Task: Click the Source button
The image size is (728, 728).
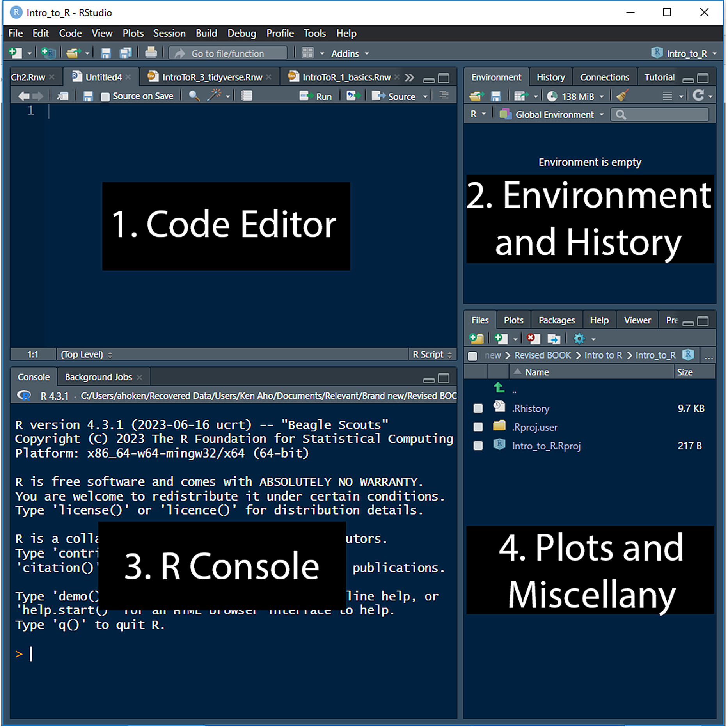Action: (x=394, y=96)
